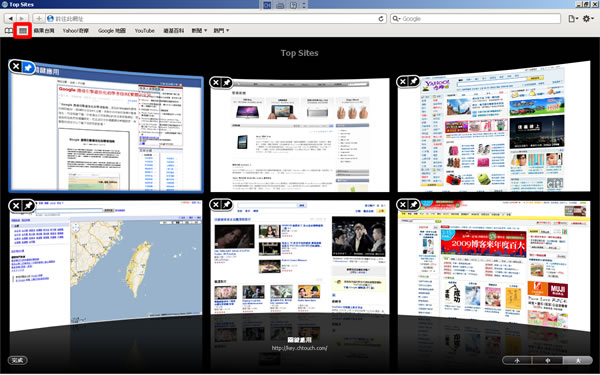600x375 pixels.
Task: Open Top Sites grid icon in bookmarks bar
Action: (23, 31)
